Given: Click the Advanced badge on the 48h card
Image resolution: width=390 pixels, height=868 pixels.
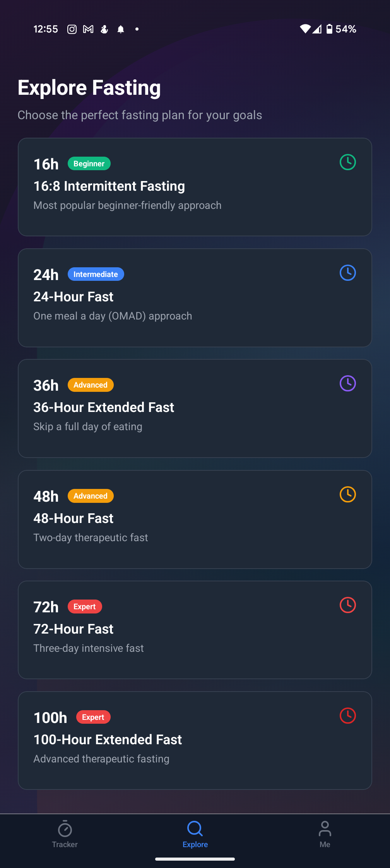Looking at the screenshot, I should coord(90,496).
